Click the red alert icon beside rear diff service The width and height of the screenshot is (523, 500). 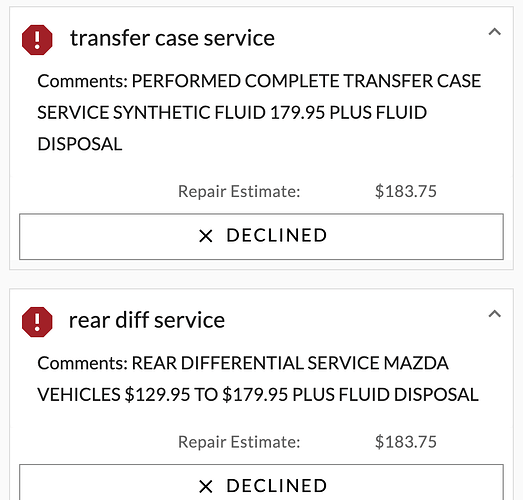click(37, 322)
